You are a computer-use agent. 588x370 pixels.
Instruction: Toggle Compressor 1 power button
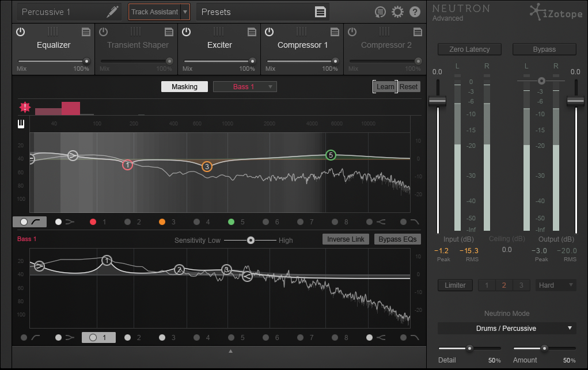click(x=270, y=32)
